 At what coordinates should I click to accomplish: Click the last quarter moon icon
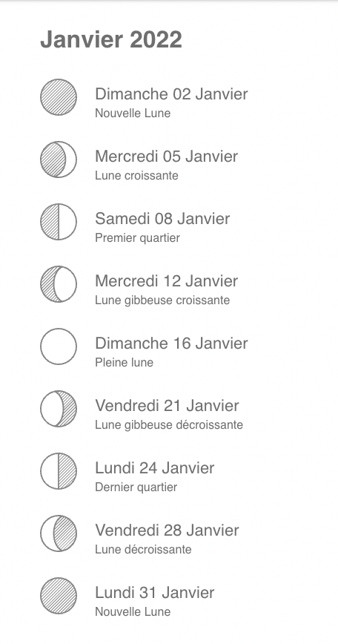coord(59,471)
